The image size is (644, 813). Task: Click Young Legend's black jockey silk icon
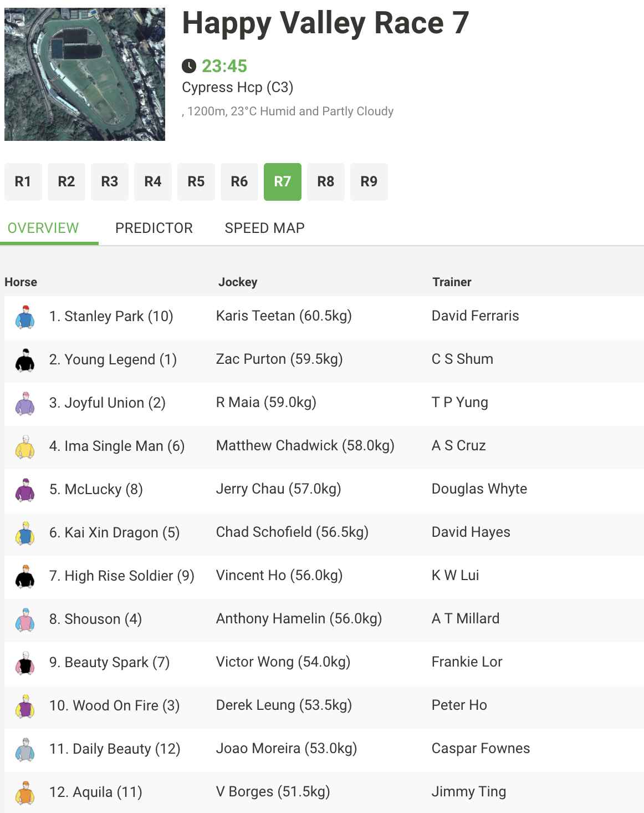click(25, 360)
